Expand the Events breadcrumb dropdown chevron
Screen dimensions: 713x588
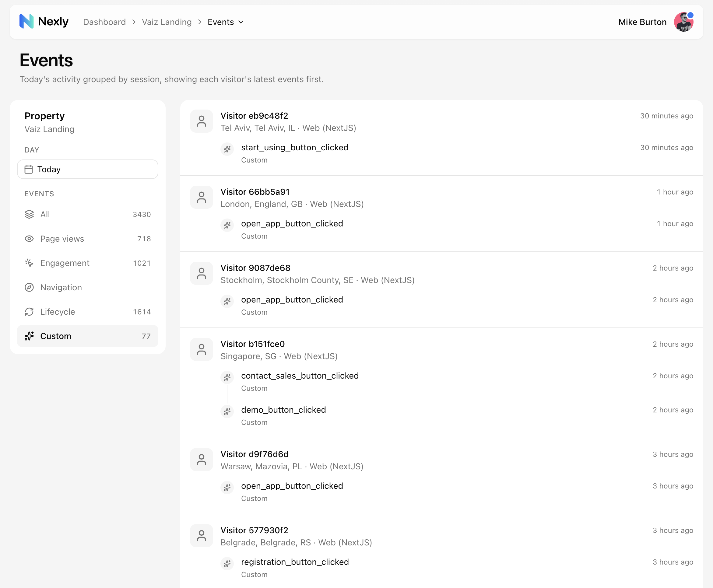[x=241, y=22]
